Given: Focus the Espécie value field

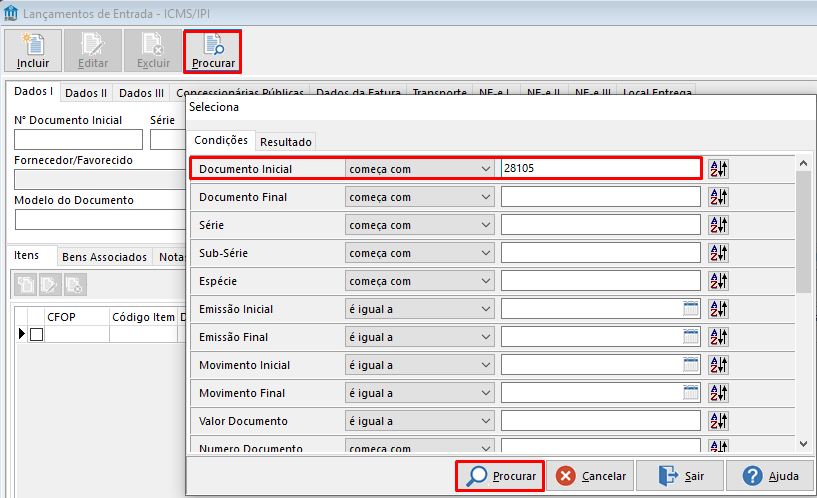Looking at the screenshot, I should tap(601, 281).
